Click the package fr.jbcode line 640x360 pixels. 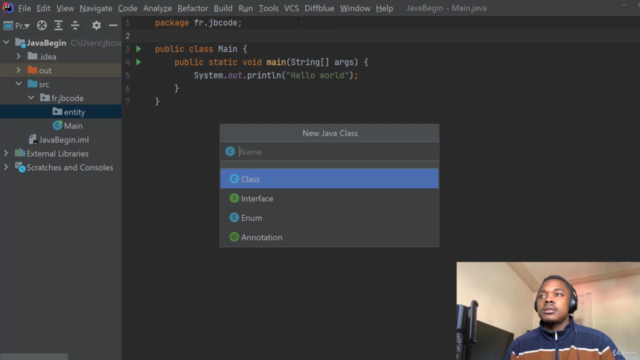(x=198, y=23)
